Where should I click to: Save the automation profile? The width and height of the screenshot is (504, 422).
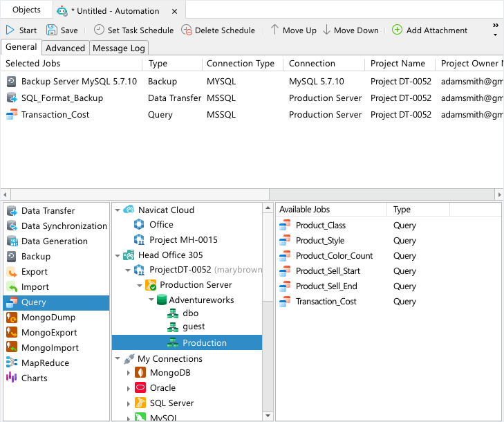62,30
